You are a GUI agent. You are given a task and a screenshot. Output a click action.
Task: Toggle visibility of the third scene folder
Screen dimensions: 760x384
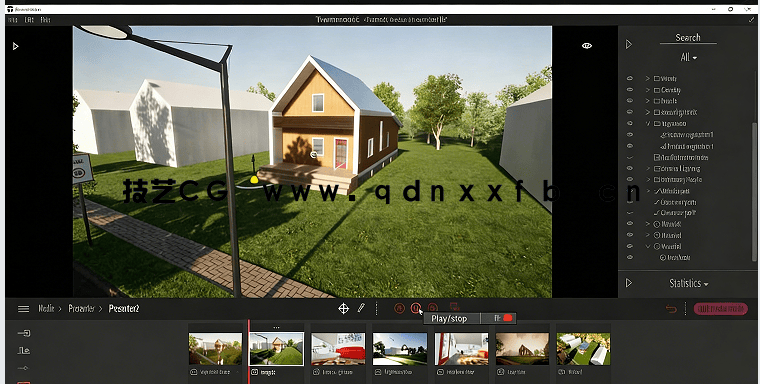click(x=630, y=101)
